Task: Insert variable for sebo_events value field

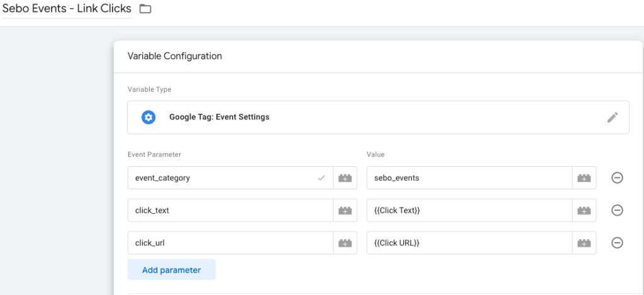Action: (x=584, y=178)
